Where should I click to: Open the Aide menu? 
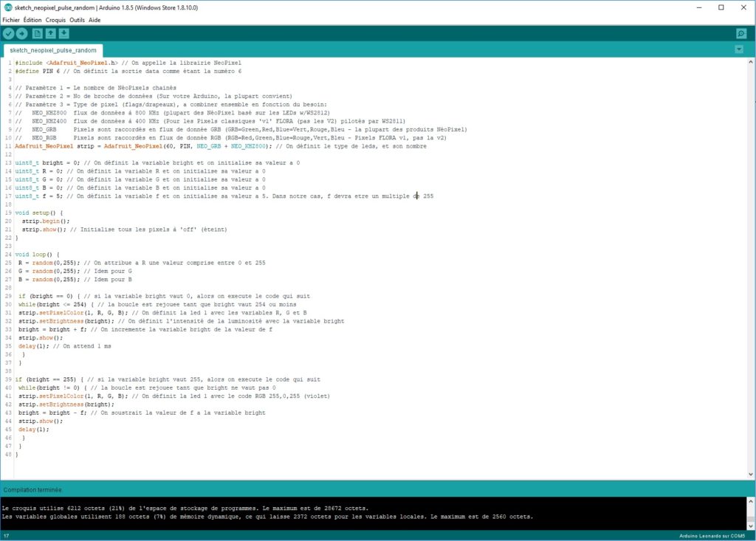[x=94, y=20]
